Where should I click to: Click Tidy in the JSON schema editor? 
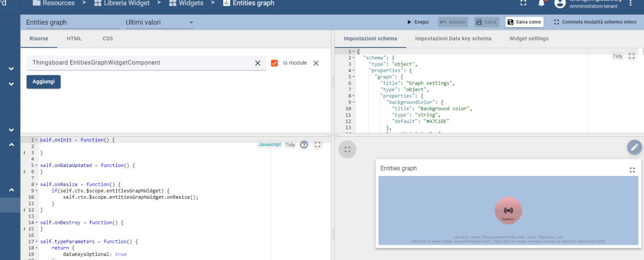tap(617, 56)
